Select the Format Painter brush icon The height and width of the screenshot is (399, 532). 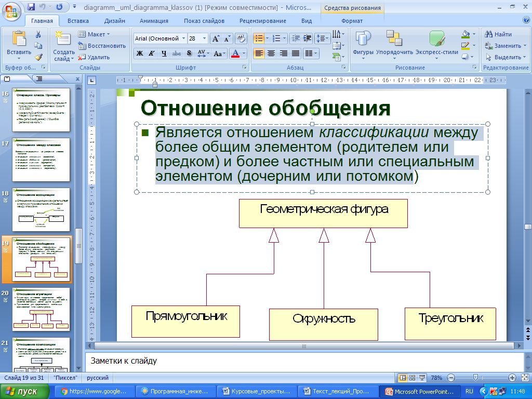coord(38,57)
